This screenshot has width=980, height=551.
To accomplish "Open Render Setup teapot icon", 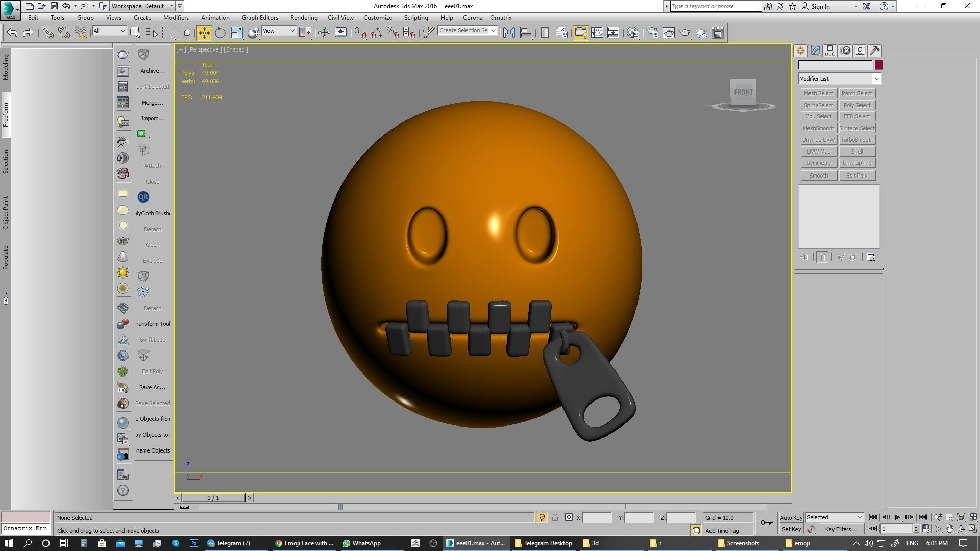I will pos(652,33).
